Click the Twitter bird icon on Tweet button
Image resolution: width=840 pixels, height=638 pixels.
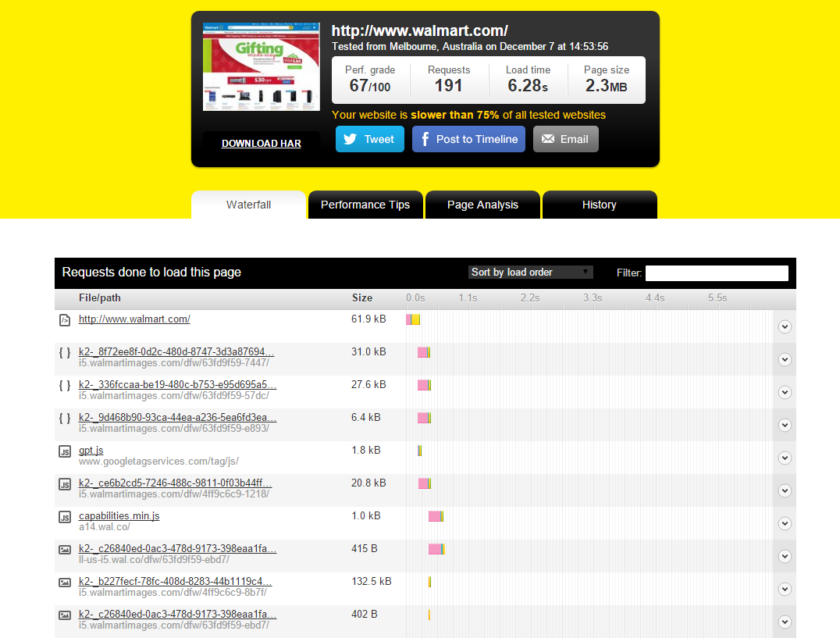pyautogui.click(x=350, y=139)
